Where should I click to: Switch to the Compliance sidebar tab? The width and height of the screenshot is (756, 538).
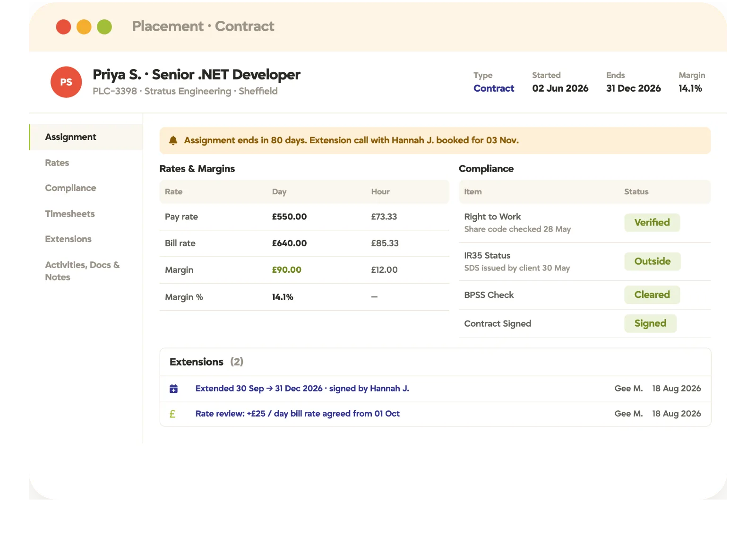70,188
